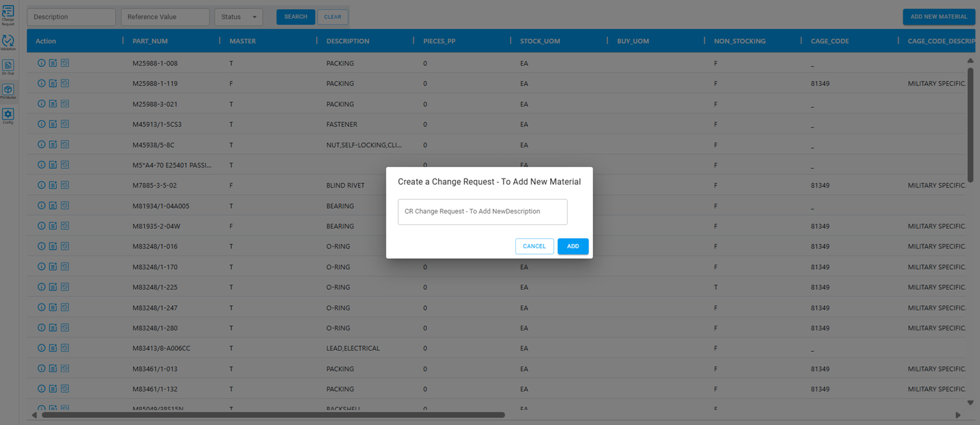Show info for part M81934/1-04A005
Viewport: 980px width, 425px height.
pos(41,206)
